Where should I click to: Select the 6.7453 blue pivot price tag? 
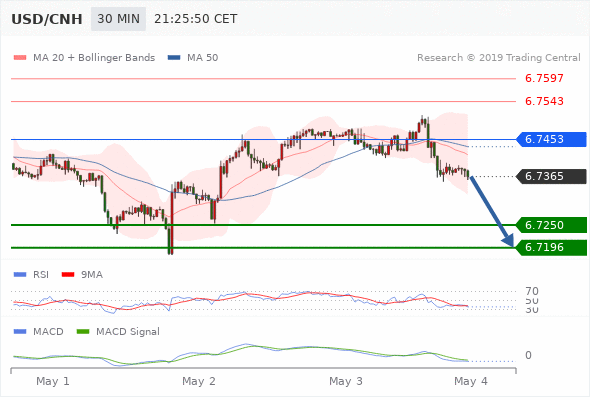[x=551, y=139]
